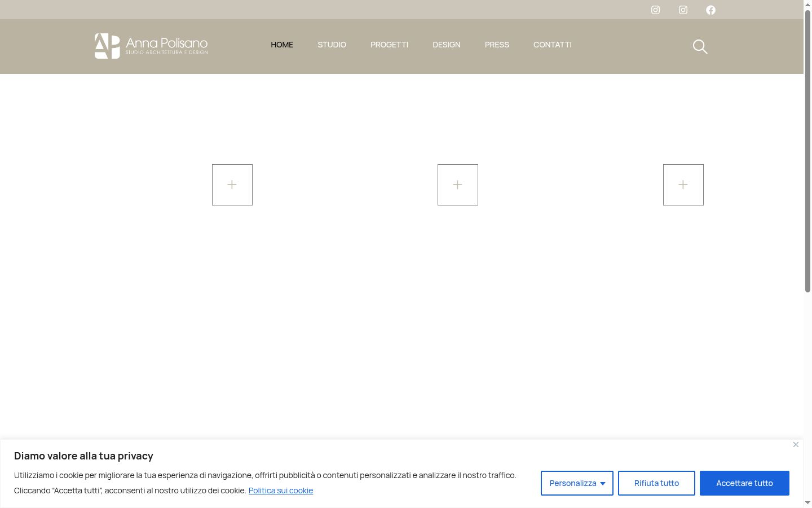Open the PRESS menu item
Viewport: 812px width, 508px height.
(x=497, y=45)
